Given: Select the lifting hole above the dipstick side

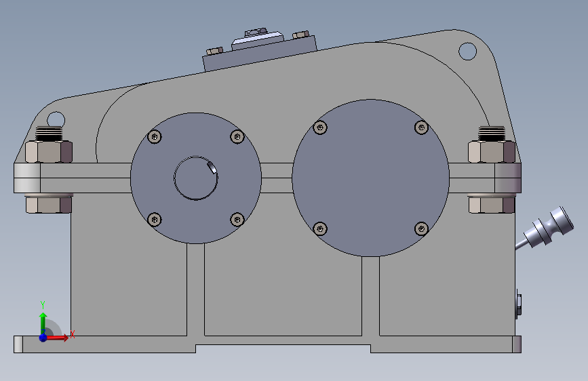Looking at the screenshot, I should 467,52.
